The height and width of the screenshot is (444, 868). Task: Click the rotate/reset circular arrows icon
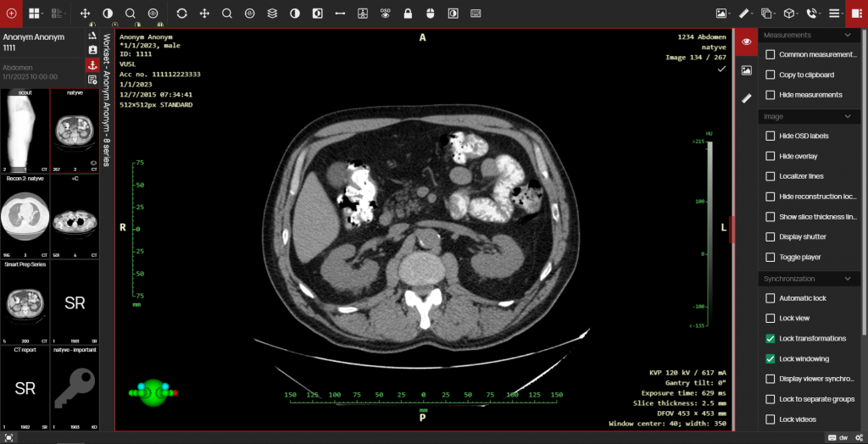(x=182, y=14)
